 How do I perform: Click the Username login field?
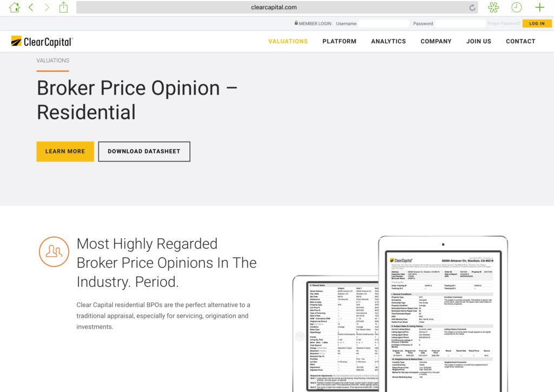(384, 24)
